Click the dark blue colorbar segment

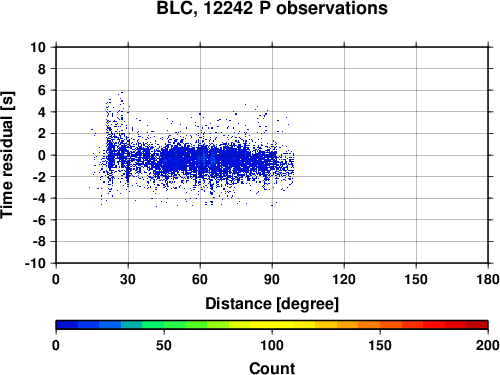[67, 325]
